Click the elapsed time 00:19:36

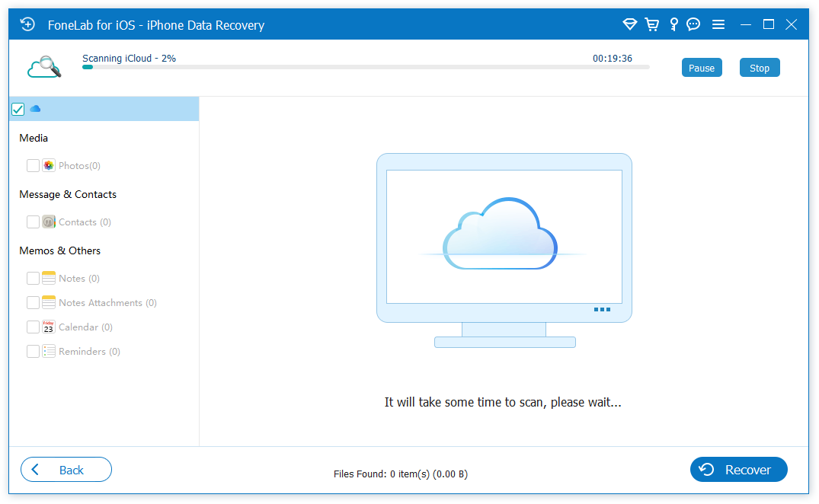613,59
